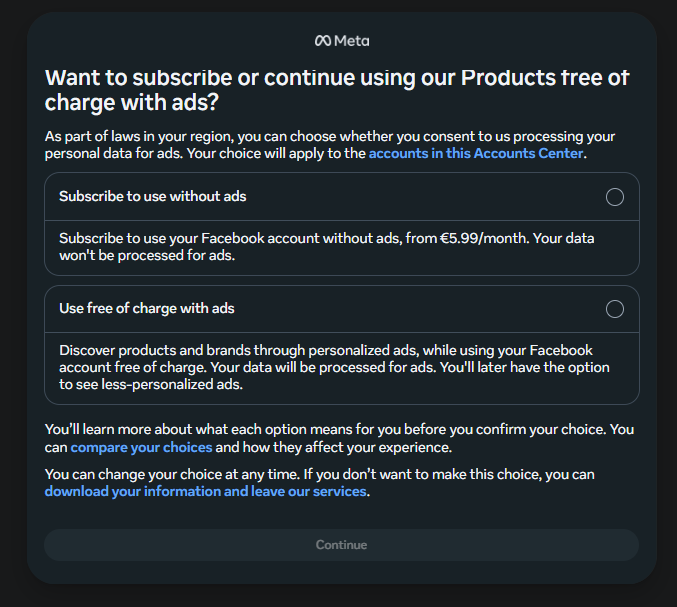The image size is (677, 607).
Task: Open the "accounts in this Accounts Center" link
Action: pos(476,153)
